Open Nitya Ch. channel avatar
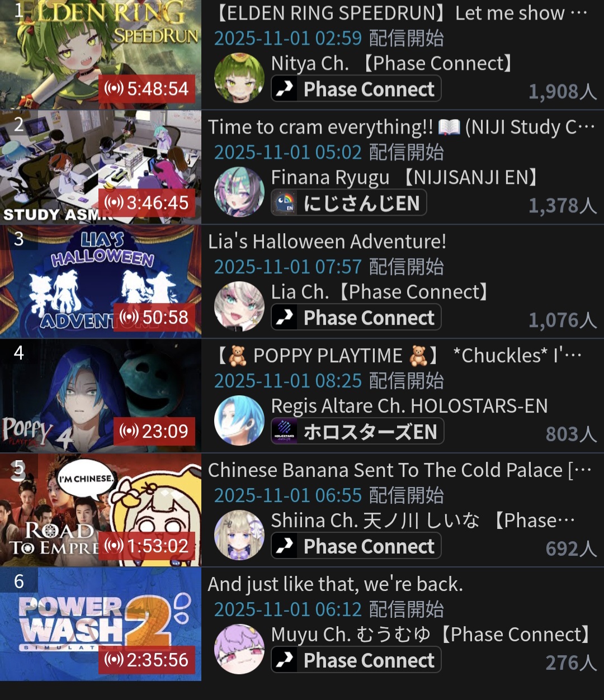The height and width of the screenshot is (700, 604). tap(239, 77)
